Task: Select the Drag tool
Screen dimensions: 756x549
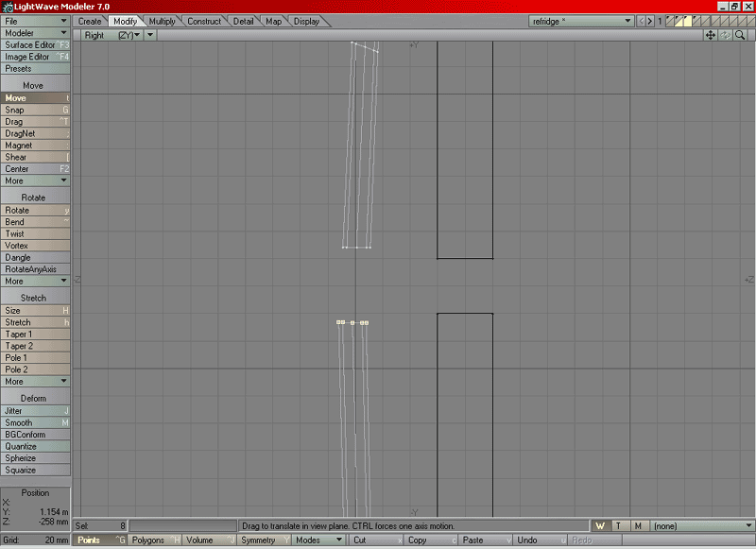Action: pyautogui.click(x=35, y=122)
